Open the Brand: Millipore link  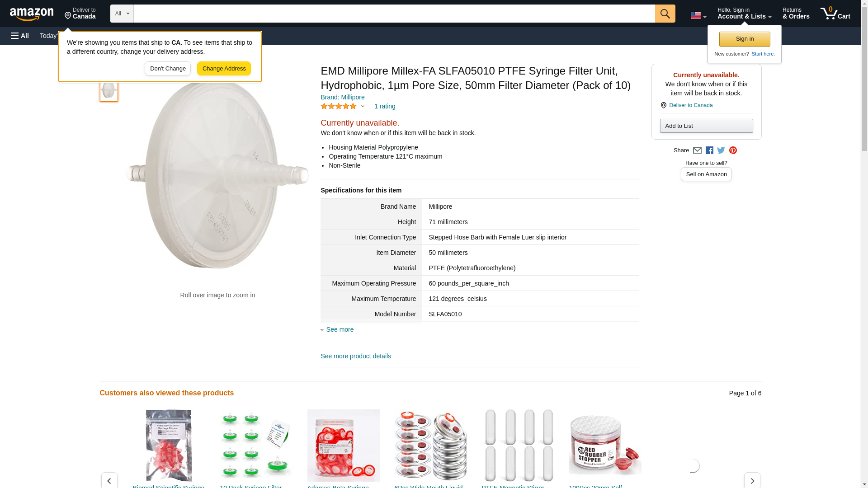[x=342, y=97]
